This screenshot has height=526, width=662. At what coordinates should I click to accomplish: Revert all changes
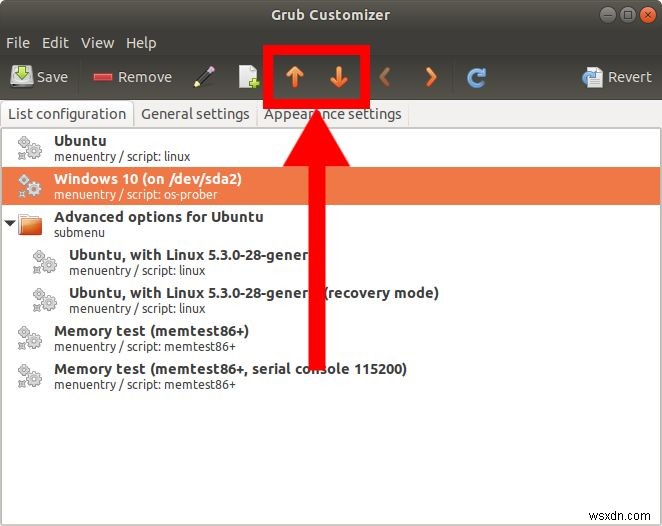click(616, 77)
